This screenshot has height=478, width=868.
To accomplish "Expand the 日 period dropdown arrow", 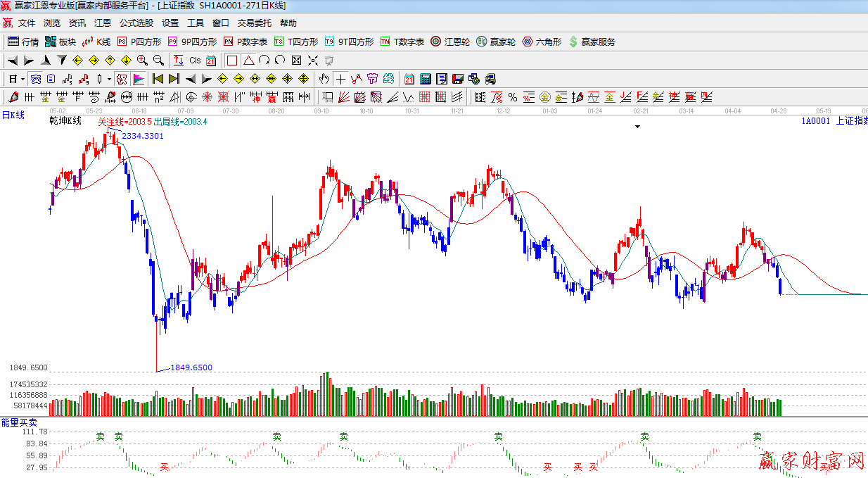I will pyautogui.click(x=23, y=79).
